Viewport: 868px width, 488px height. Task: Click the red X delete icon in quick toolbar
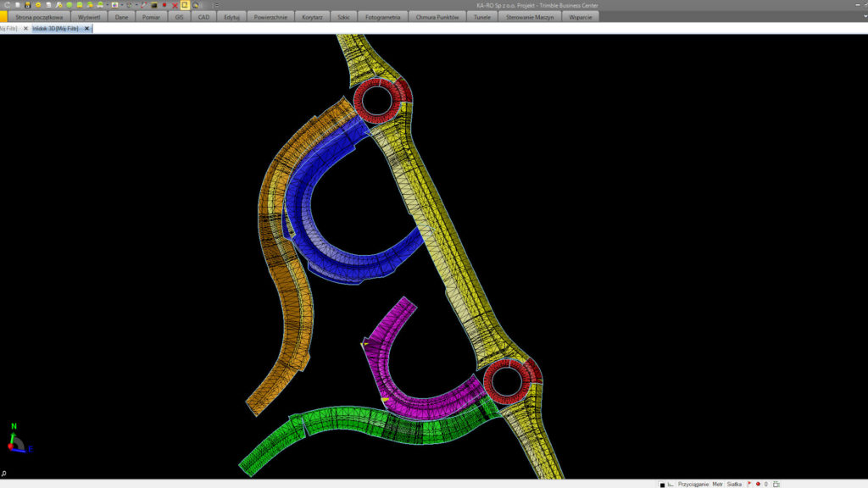[175, 5]
